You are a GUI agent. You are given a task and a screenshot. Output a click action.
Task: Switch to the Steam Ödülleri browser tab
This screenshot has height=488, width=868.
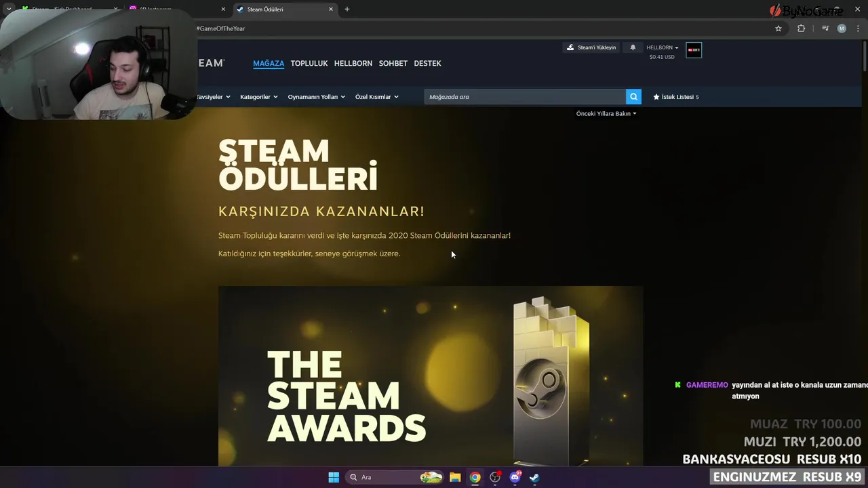285,9
